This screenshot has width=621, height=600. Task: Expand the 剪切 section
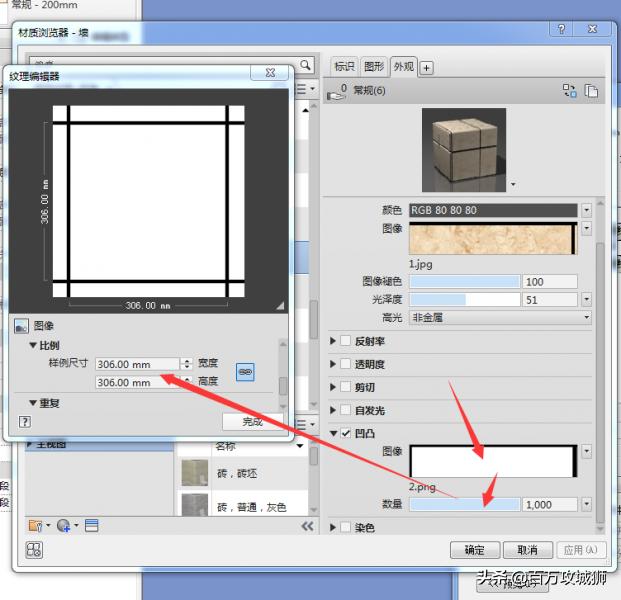tap(333, 387)
